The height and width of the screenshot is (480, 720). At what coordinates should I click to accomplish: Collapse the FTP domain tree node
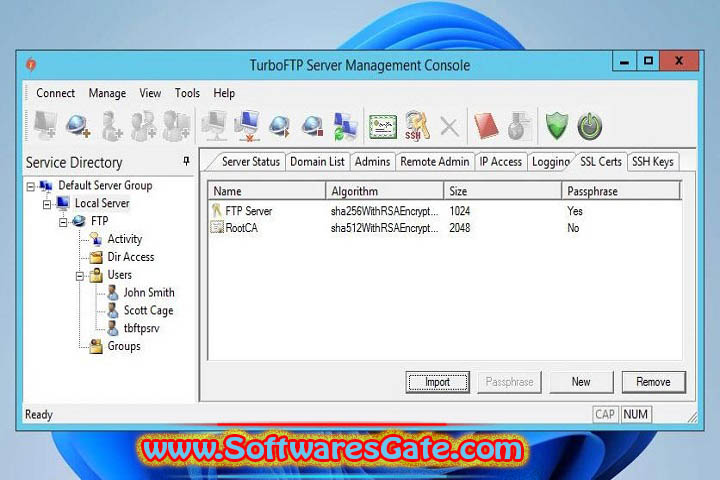[63, 222]
